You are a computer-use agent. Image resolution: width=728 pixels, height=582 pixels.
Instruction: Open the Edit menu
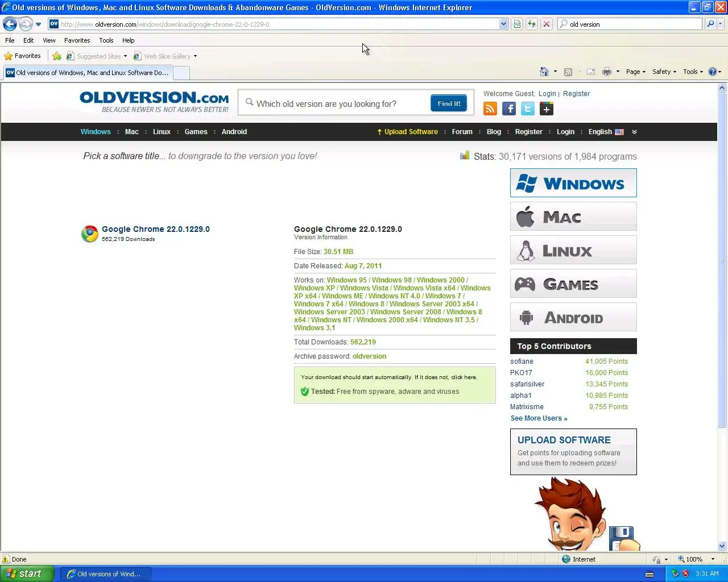pyautogui.click(x=28, y=40)
